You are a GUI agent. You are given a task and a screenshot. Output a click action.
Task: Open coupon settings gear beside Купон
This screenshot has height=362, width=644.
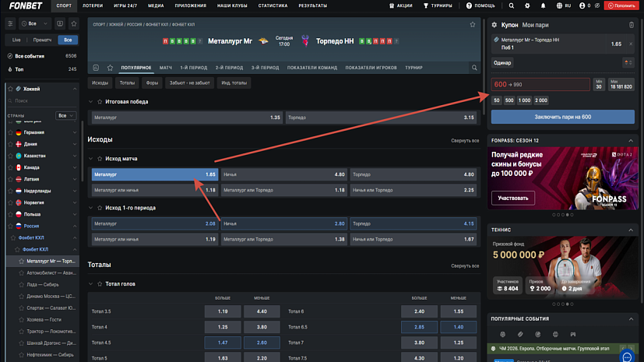(493, 25)
